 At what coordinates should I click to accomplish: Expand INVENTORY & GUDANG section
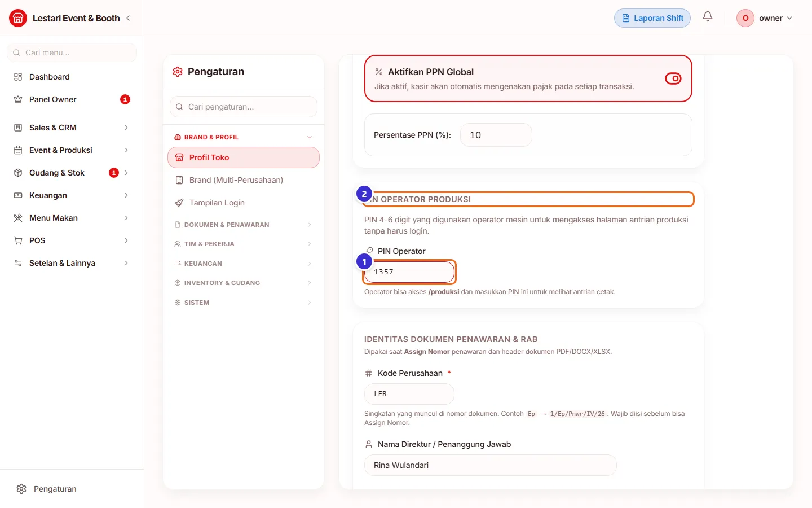tap(244, 283)
